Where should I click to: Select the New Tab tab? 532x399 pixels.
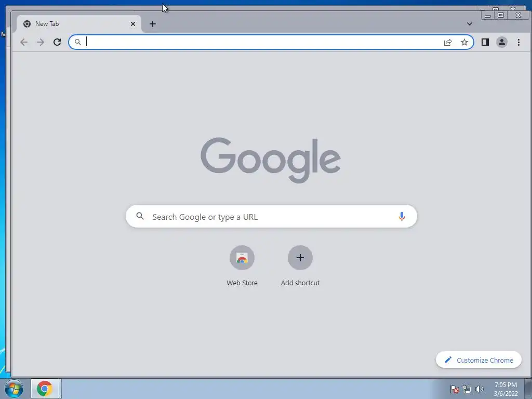coord(79,24)
